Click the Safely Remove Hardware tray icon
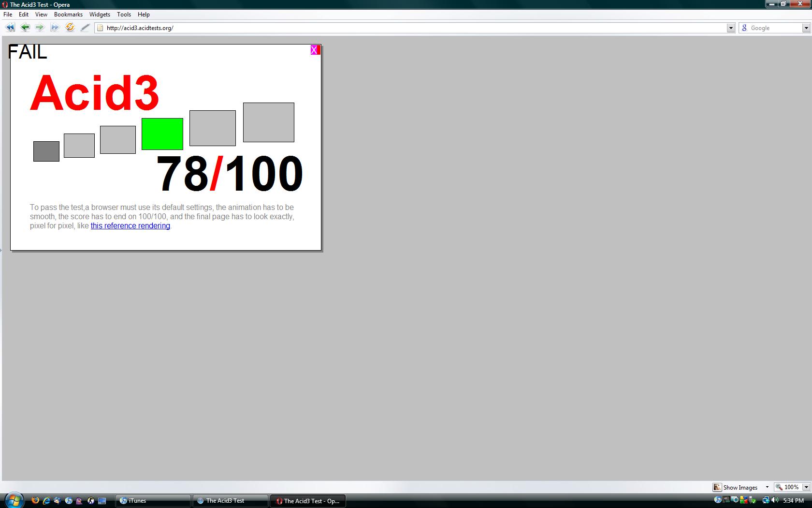Image resolution: width=812 pixels, height=508 pixels. coord(752,500)
